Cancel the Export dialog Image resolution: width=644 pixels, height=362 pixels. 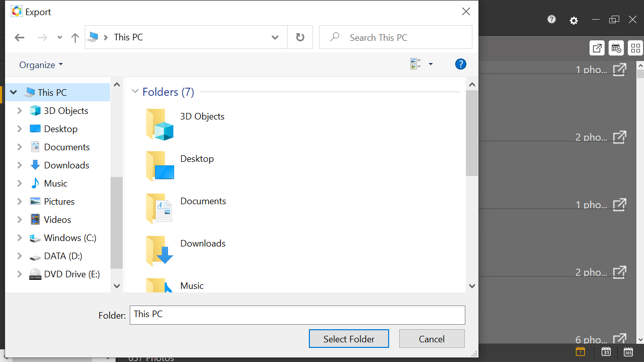tap(432, 339)
